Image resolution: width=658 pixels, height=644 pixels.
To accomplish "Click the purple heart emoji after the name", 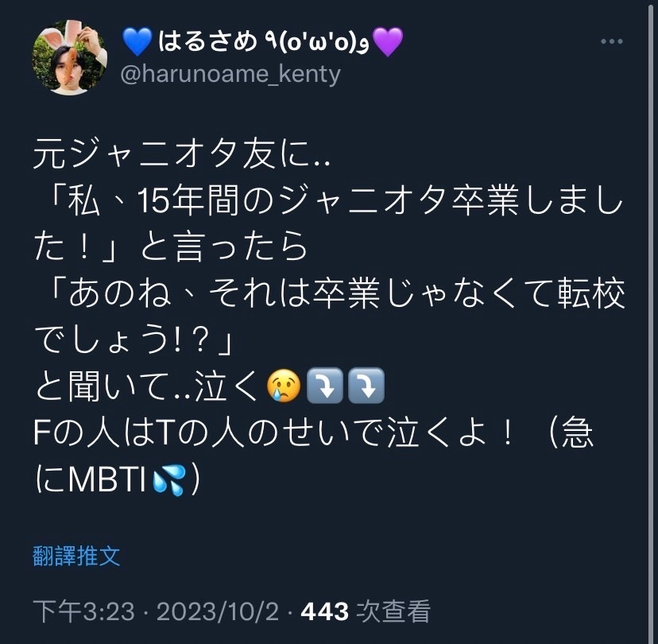I will point(388,41).
